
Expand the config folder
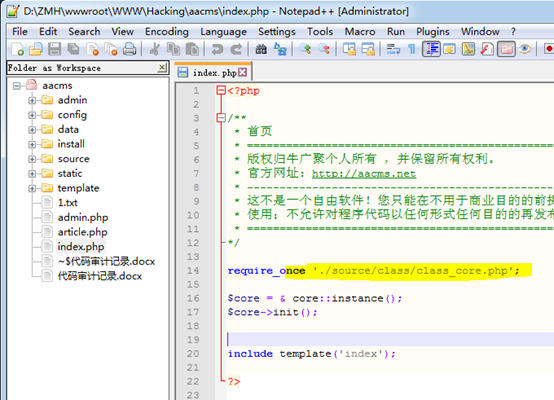click(32, 115)
